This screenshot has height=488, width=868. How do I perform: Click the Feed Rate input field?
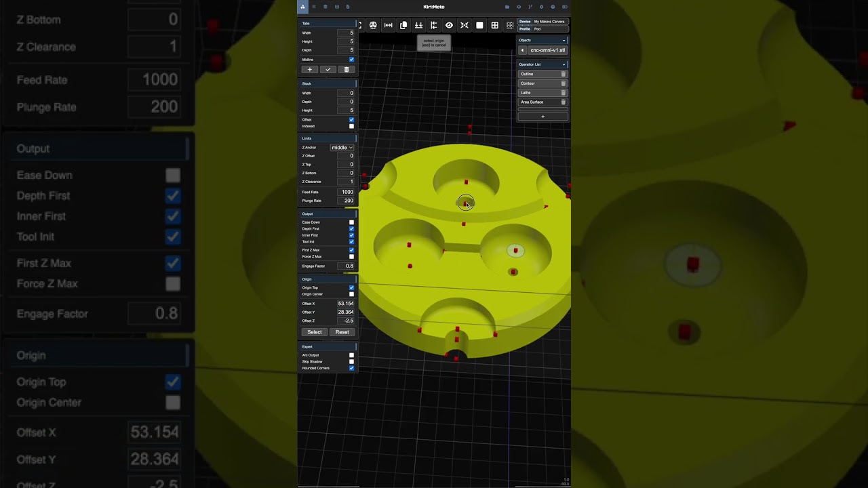346,192
